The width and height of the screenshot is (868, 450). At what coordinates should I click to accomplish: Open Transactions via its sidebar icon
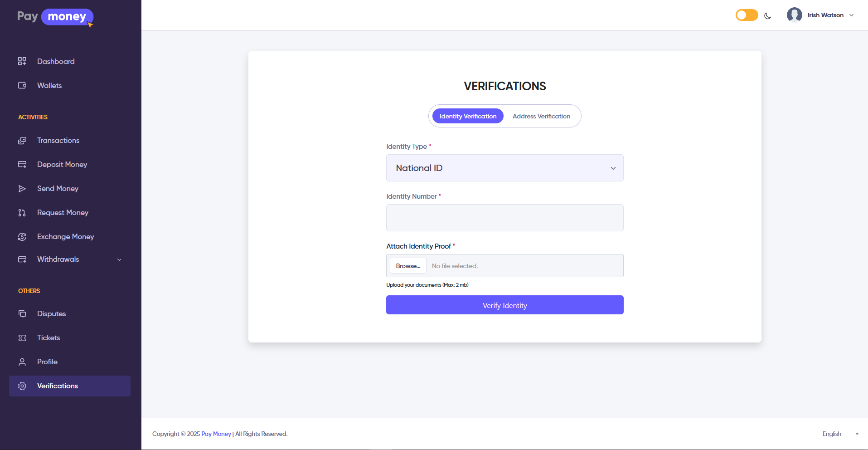(22, 141)
